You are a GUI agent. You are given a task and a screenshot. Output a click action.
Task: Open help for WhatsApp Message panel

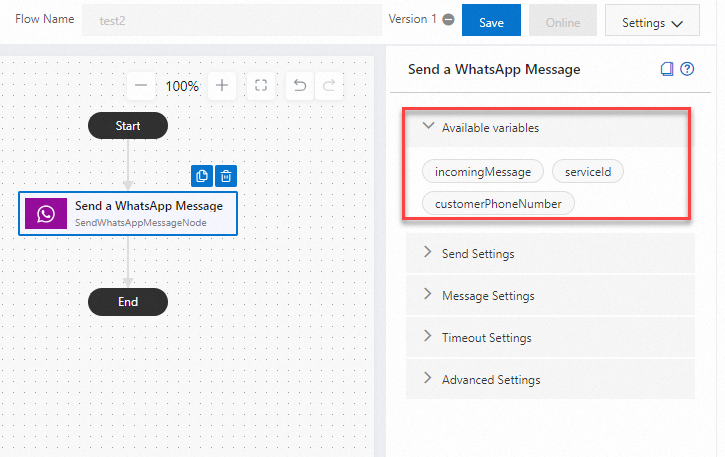click(x=687, y=69)
